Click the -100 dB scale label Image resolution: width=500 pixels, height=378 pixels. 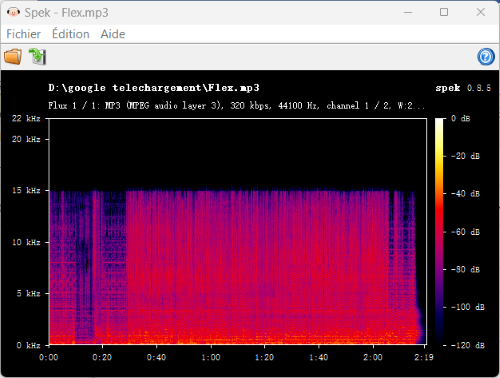pyautogui.click(x=468, y=307)
